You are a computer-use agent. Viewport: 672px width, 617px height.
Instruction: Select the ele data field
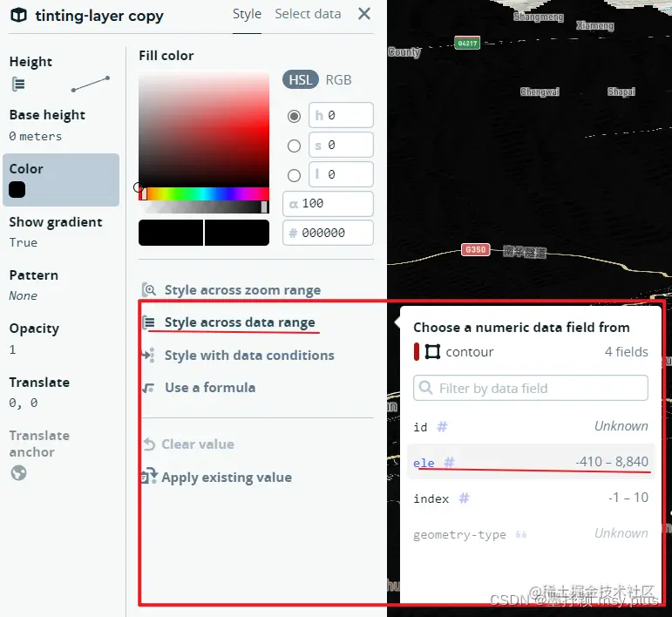[x=531, y=462]
